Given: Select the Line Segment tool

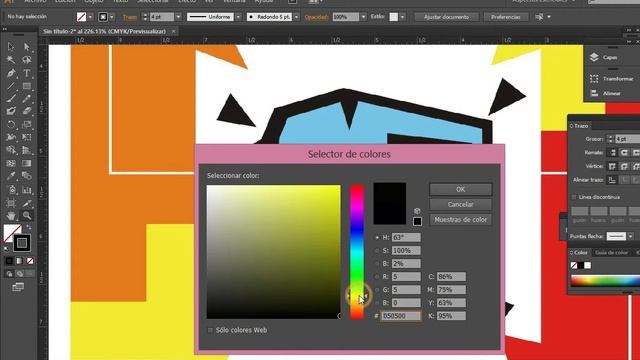Looking at the screenshot, I should pos(11,86).
